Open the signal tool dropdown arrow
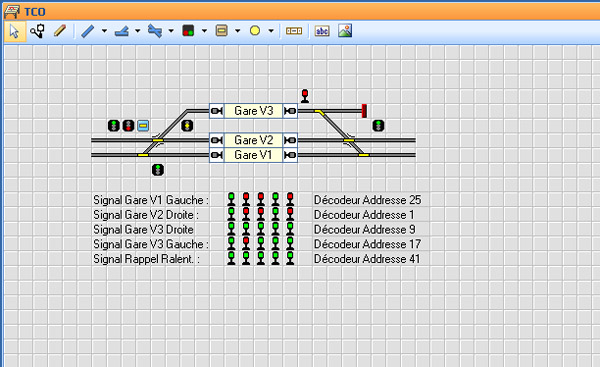This screenshot has width=600, height=367. click(204, 31)
